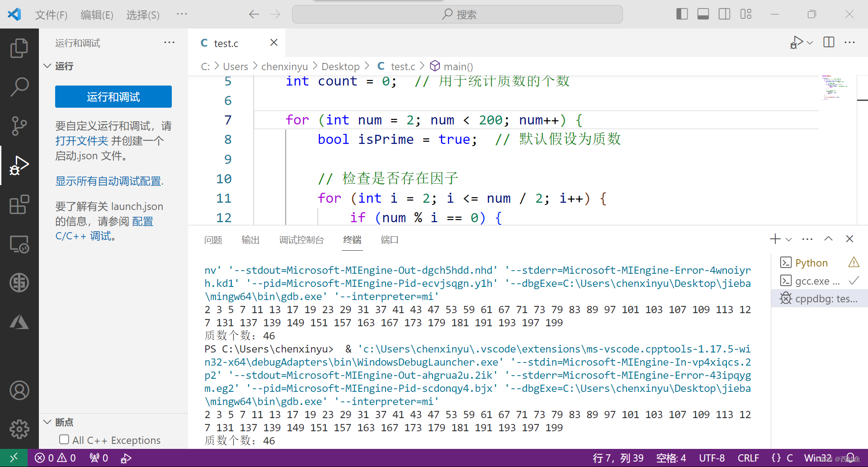Select the Python terminal in list
Screen dimensions: 868x467
[819, 263]
